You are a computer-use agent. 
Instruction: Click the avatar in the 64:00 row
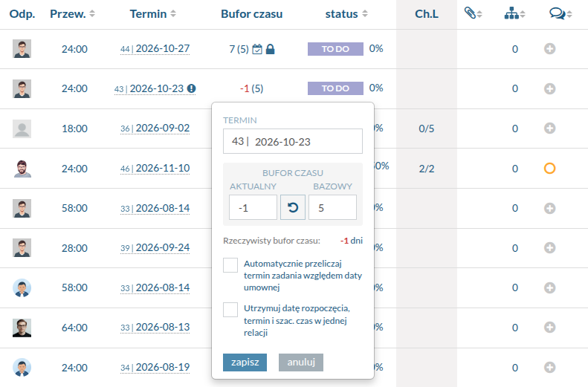[22, 328]
